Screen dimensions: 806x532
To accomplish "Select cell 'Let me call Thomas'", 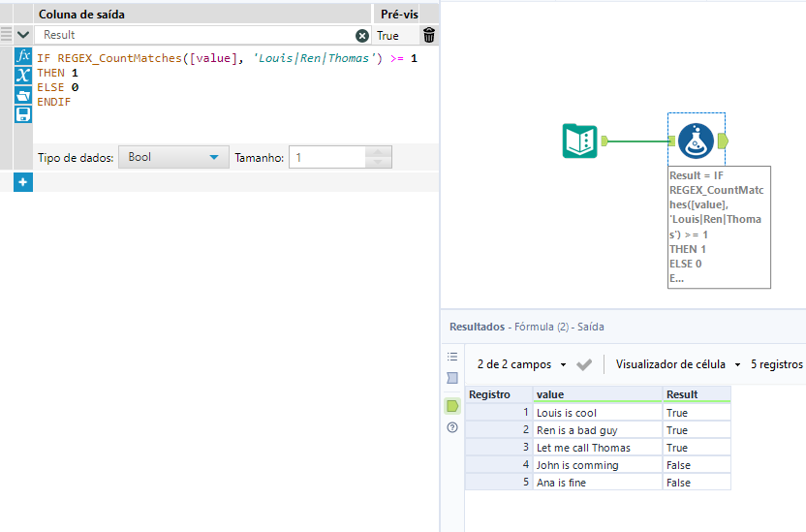I will click(598, 448).
